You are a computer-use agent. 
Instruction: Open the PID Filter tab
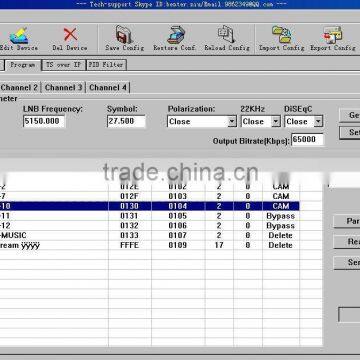[x=106, y=65]
